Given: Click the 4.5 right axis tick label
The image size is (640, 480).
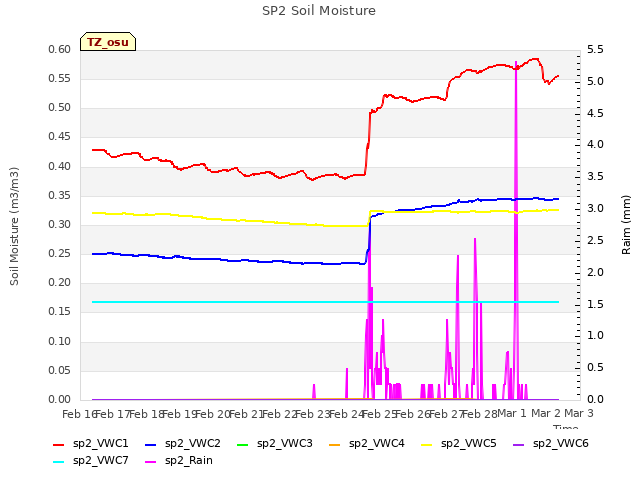Looking at the screenshot, I should (595, 113).
